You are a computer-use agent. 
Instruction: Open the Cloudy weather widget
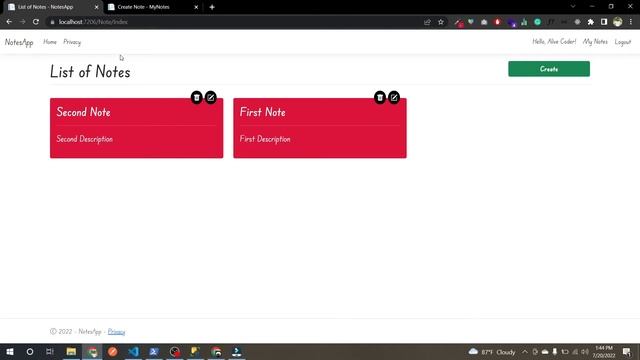(492, 352)
